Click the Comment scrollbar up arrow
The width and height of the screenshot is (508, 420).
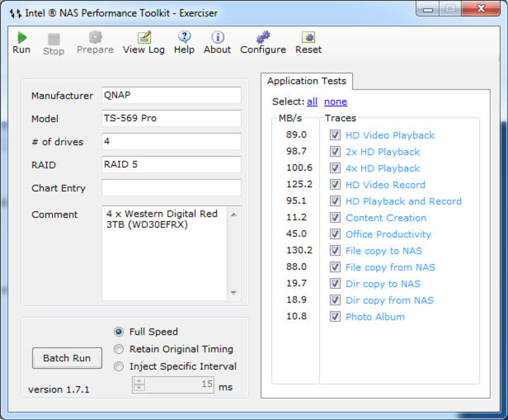pos(234,214)
